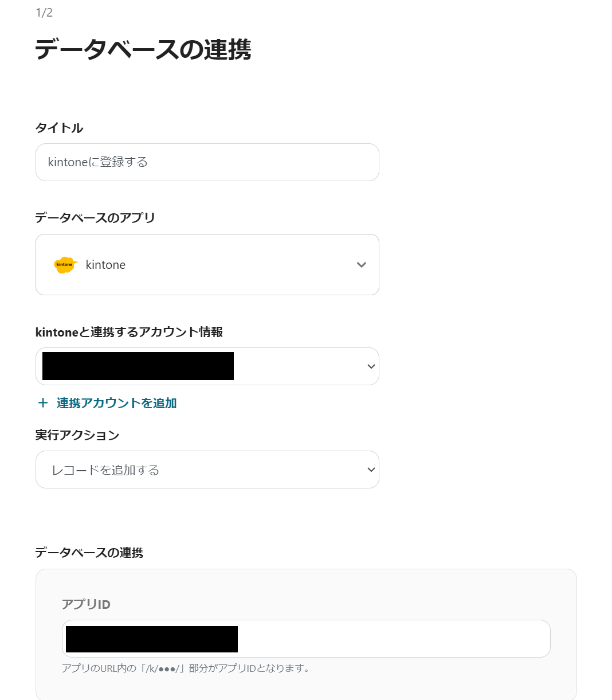Click the redacted account value in the selector
The height and width of the screenshot is (700, 612).
click(138, 366)
